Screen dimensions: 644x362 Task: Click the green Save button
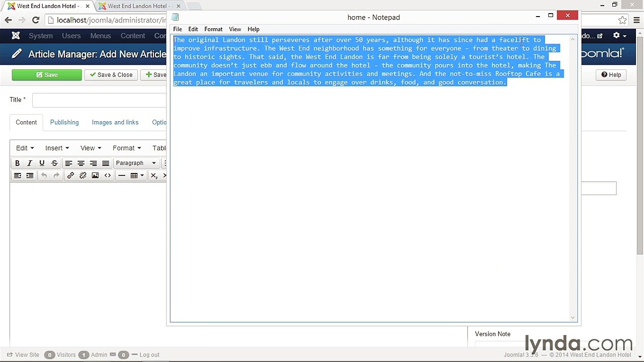tap(47, 75)
